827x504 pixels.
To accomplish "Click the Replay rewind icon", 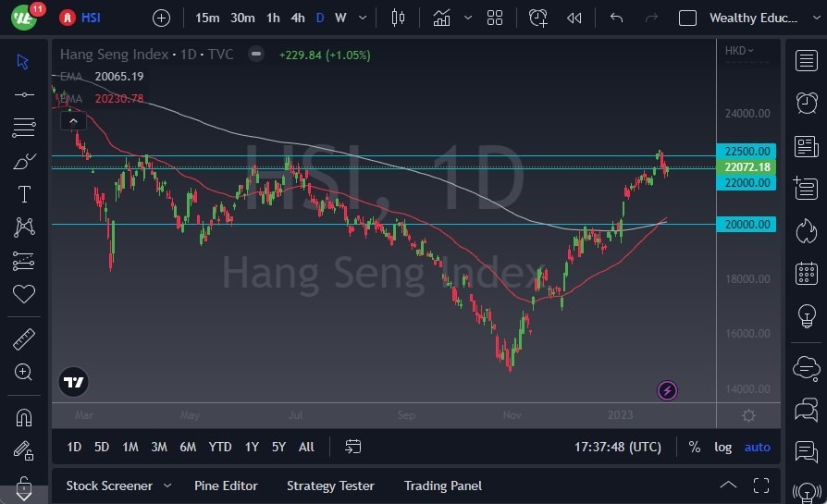I will (x=574, y=18).
